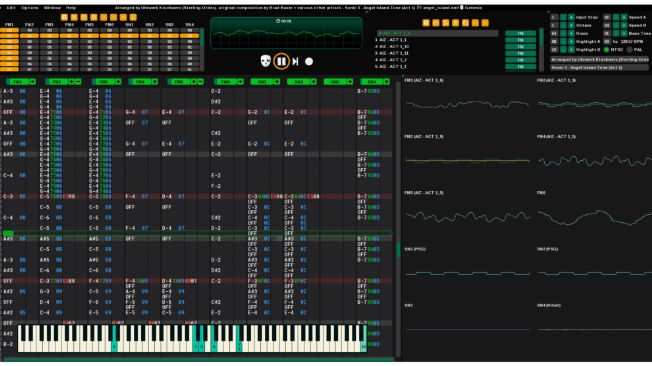This screenshot has height=366, width=652.
Task: Mute the FM6 channel header
Action: coord(225,82)
